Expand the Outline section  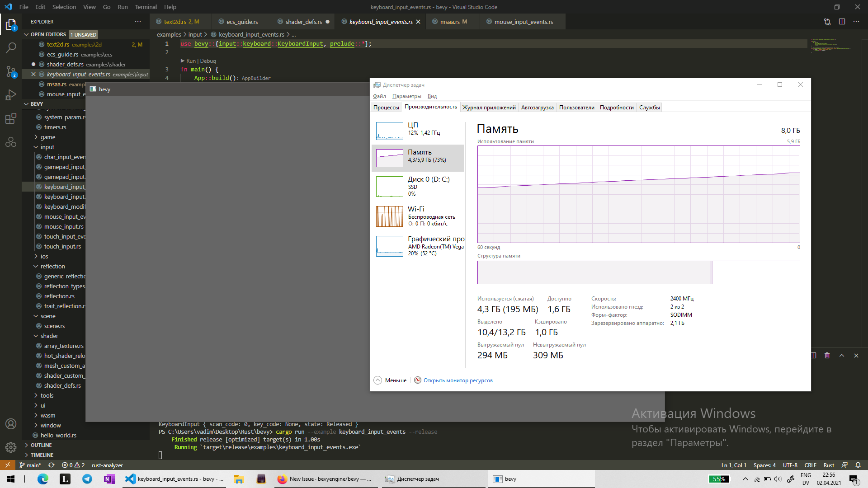(41, 445)
